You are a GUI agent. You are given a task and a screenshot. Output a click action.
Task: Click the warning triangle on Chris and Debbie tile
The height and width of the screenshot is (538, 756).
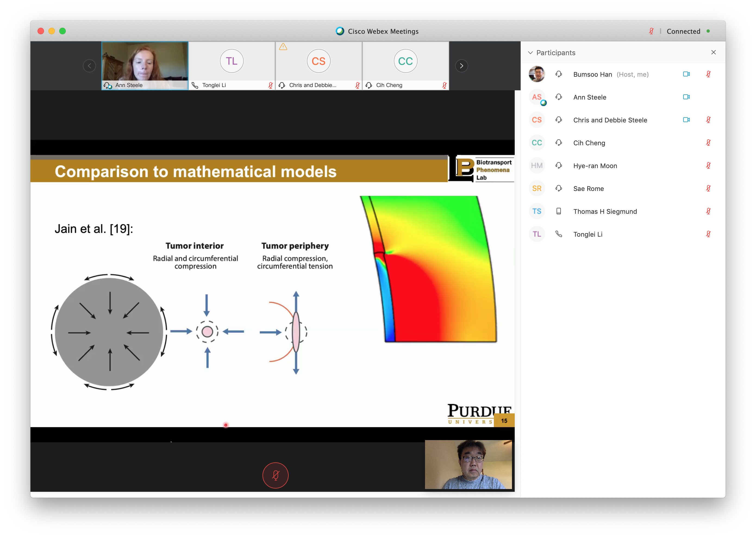[x=283, y=47]
